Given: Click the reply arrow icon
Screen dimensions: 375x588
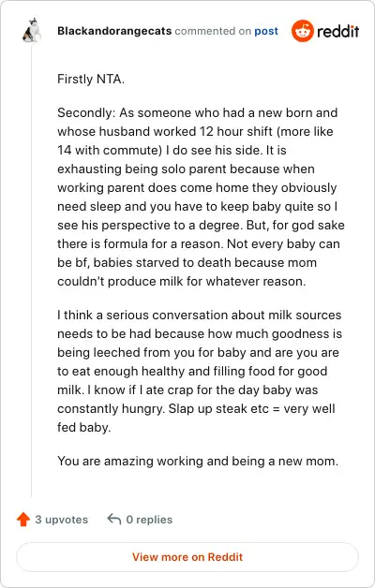Looking at the screenshot, I should click(x=114, y=520).
